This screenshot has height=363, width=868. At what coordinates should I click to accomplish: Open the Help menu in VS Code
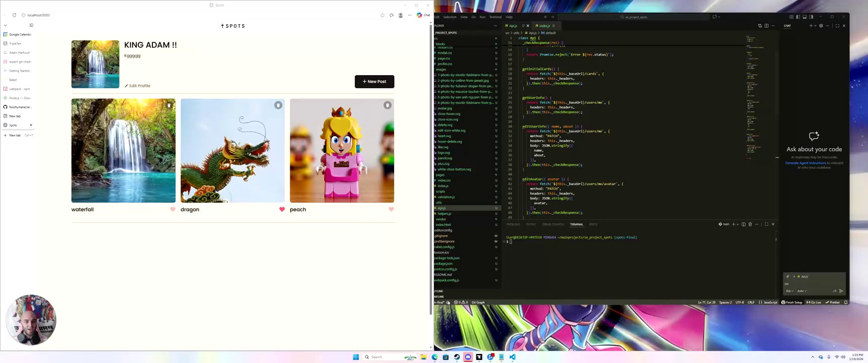509,17
